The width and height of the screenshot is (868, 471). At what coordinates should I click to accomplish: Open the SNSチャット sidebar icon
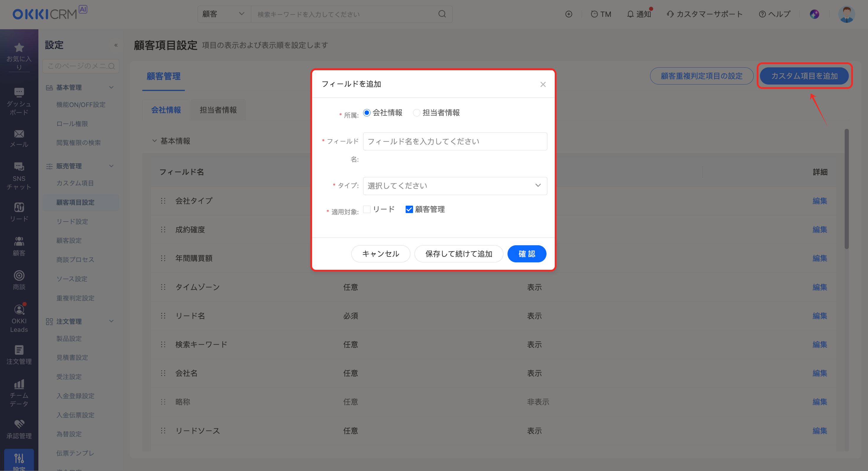pyautogui.click(x=19, y=167)
